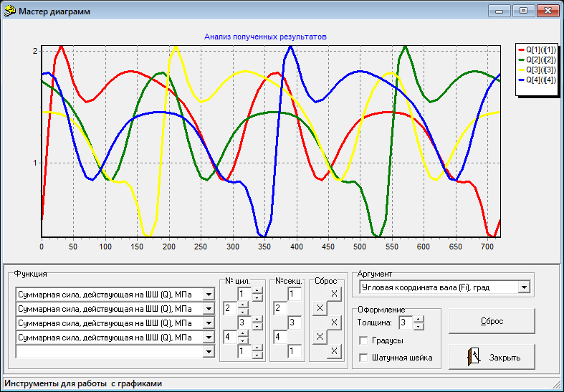The width and height of the screenshot is (564, 392).
Task: Decrease cylinder number beside the empty function row
Action: pos(257,355)
